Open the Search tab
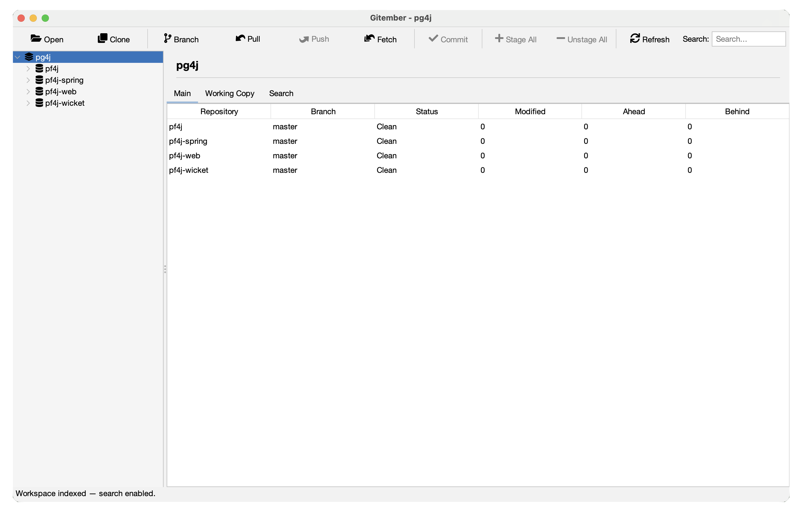 click(x=281, y=93)
